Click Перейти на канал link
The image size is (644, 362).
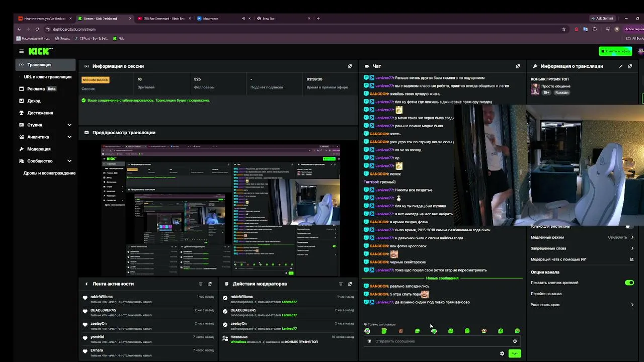point(546,294)
